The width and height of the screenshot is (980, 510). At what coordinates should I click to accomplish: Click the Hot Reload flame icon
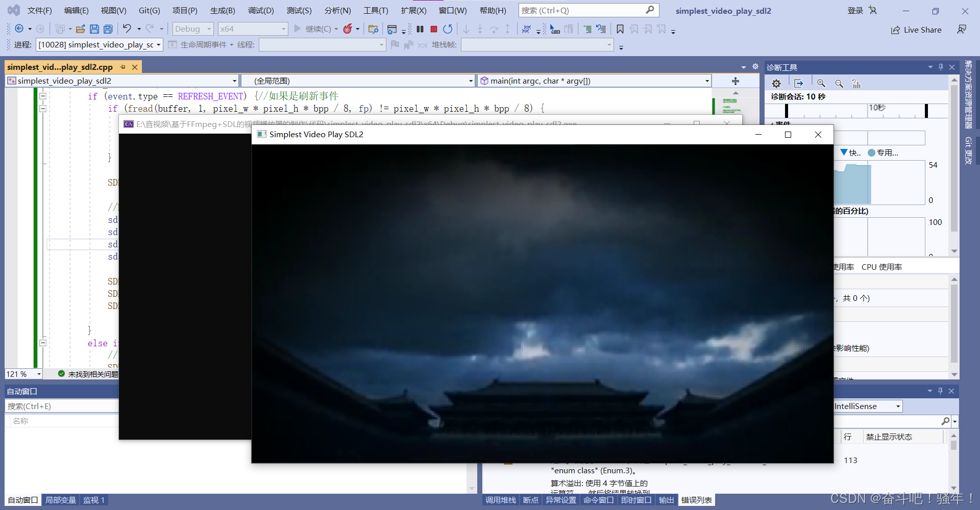(x=348, y=29)
